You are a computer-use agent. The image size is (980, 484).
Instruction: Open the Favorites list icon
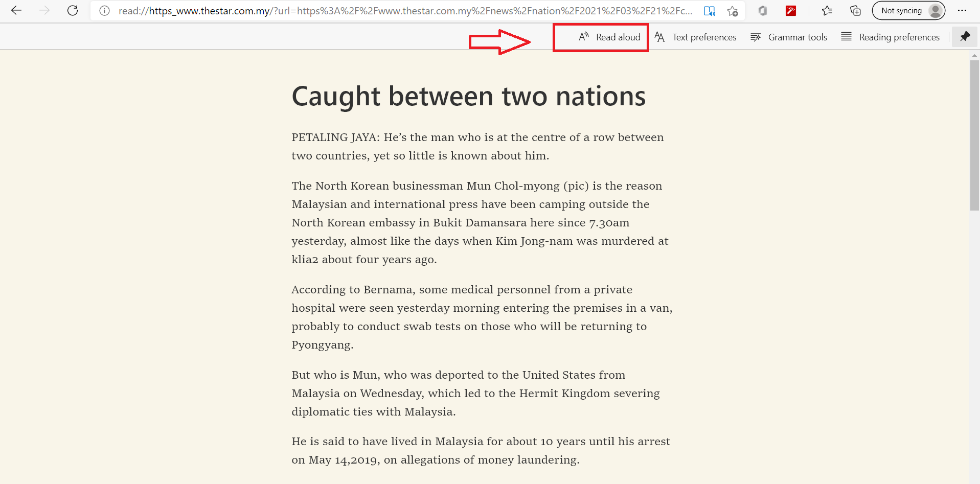point(827,11)
